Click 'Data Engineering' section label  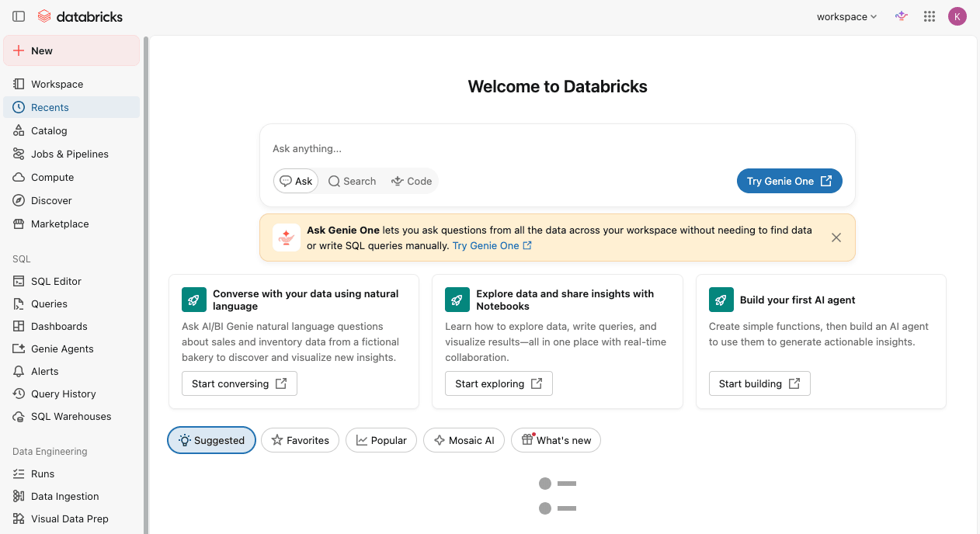click(x=50, y=451)
